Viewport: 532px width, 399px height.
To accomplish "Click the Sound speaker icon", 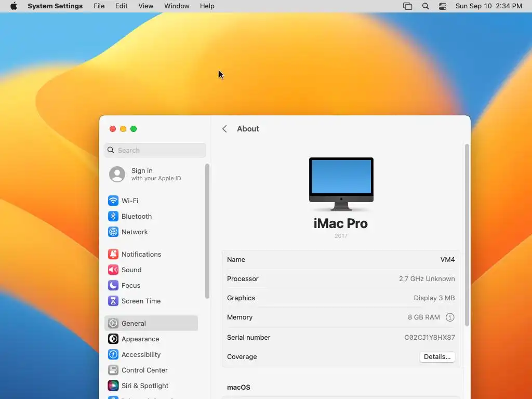I will 113,270.
